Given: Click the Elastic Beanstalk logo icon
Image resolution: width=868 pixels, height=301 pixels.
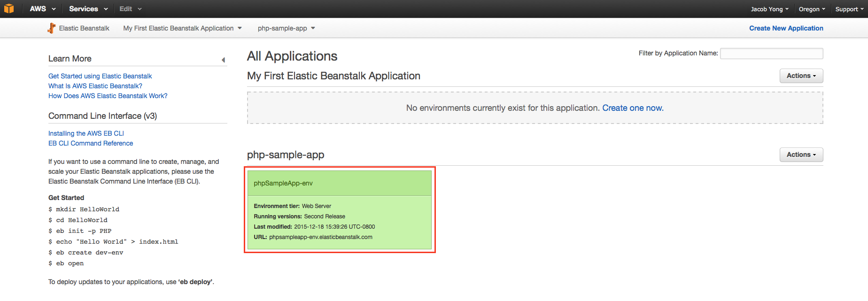Looking at the screenshot, I should click(x=52, y=28).
